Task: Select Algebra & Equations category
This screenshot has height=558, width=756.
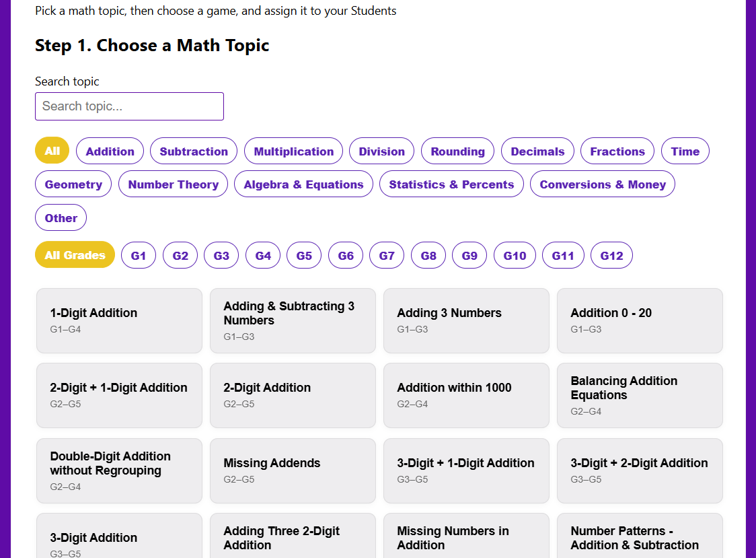Action: pos(303,184)
